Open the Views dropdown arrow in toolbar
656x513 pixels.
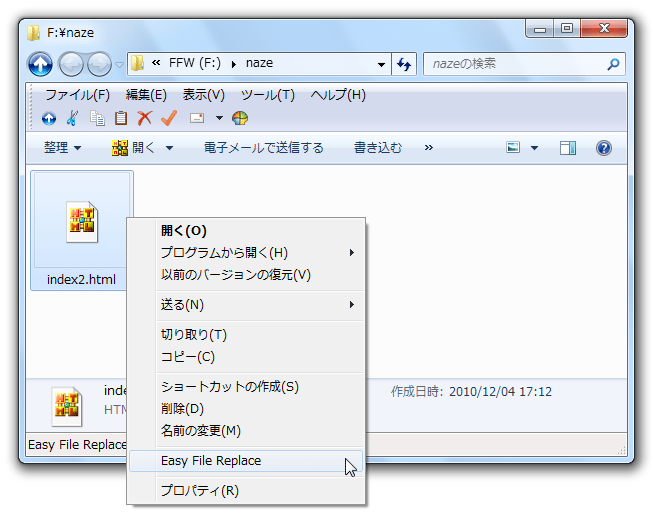coord(219,118)
